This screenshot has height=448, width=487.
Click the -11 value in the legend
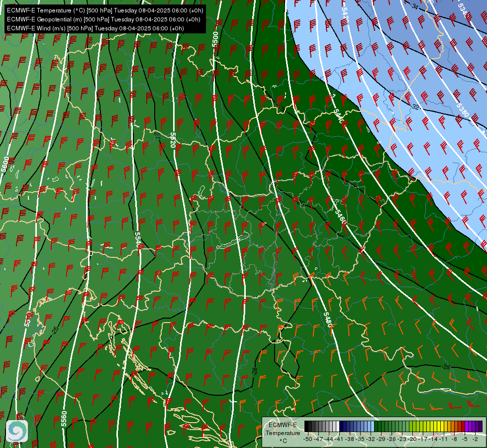(444, 439)
